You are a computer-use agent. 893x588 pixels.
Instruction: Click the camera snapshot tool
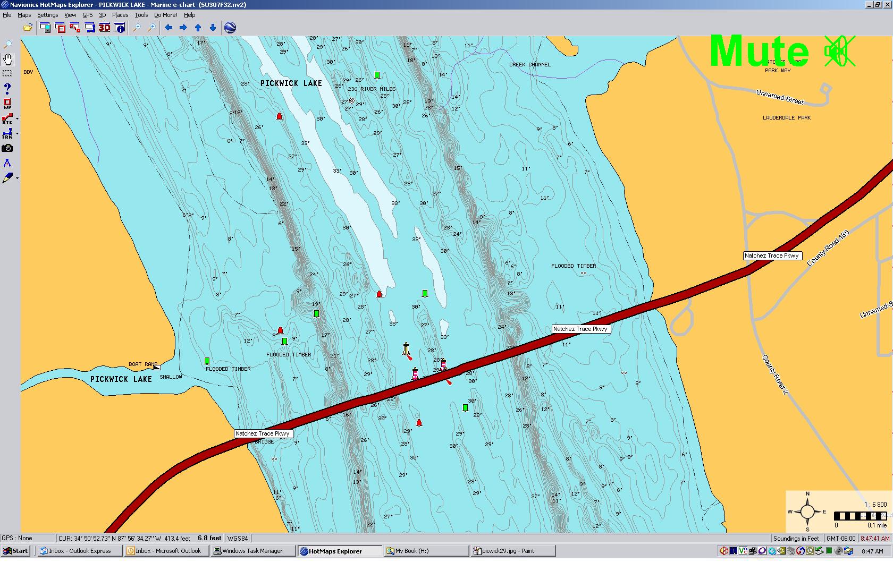(7, 148)
